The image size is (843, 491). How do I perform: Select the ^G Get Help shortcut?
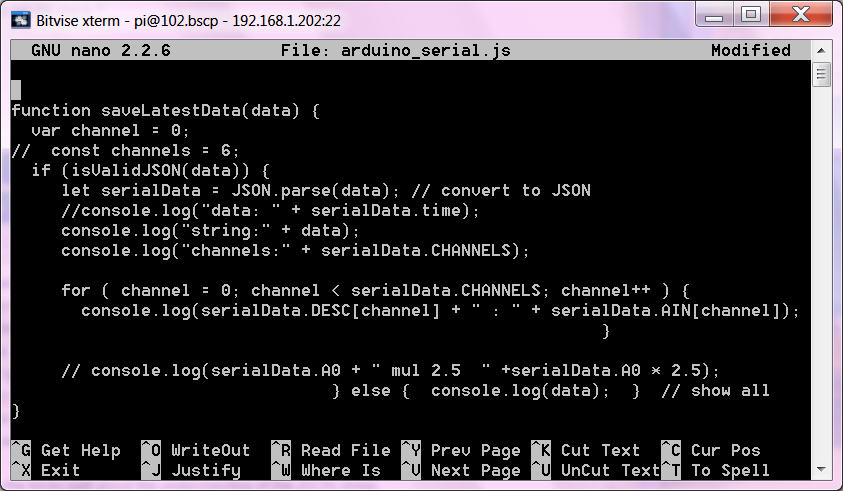[x=66, y=450]
